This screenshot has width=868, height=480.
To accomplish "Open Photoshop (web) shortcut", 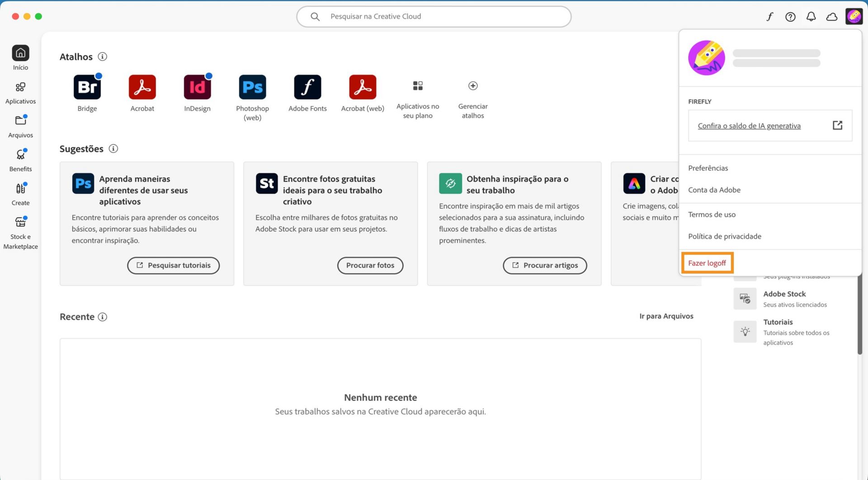I will [252, 87].
